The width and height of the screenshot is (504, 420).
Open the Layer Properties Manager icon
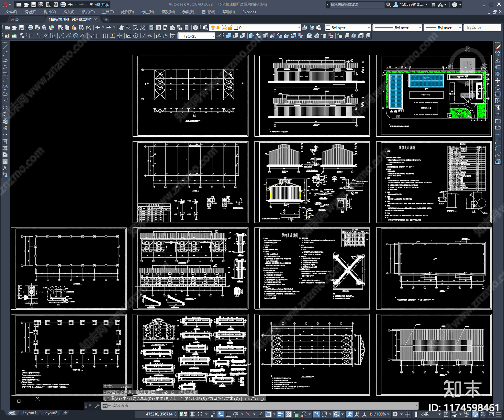205,28
